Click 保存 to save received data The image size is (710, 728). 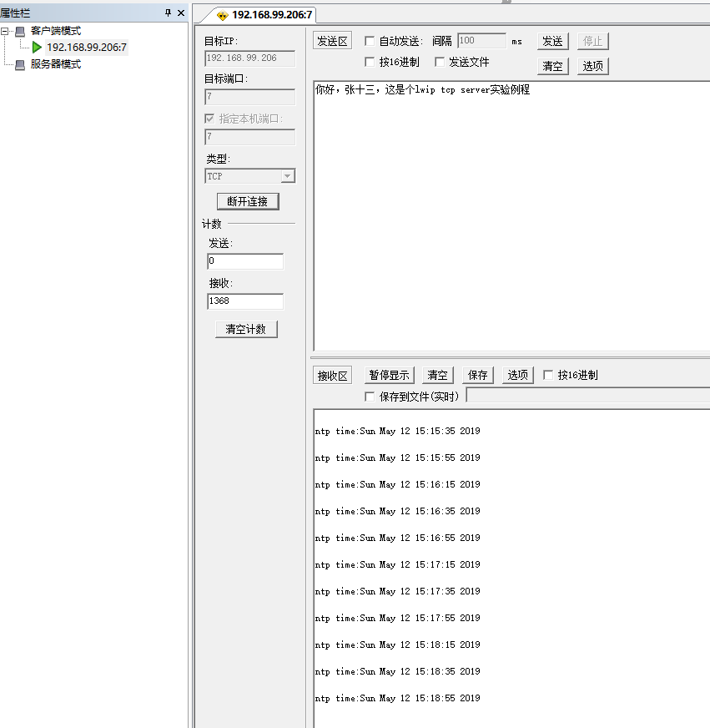[476, 375]
